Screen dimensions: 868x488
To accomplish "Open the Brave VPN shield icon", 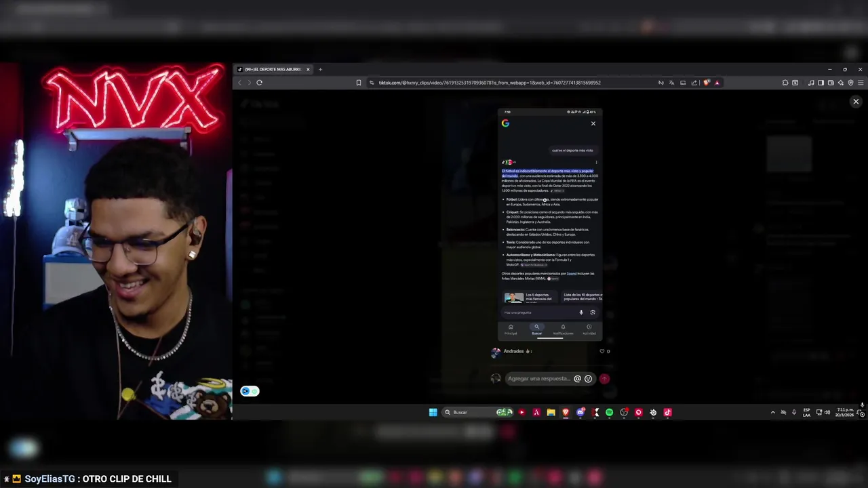I will pos(850,83).
